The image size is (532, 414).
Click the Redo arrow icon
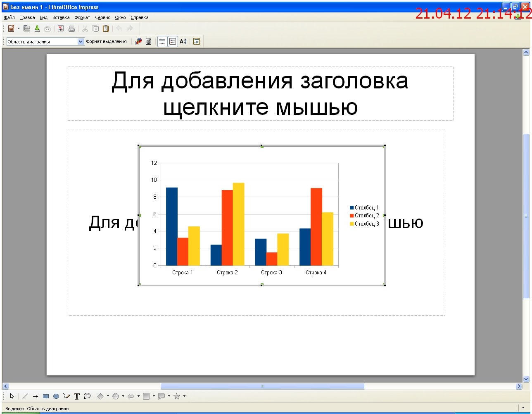pyautogui.click(x=130, y=29)
